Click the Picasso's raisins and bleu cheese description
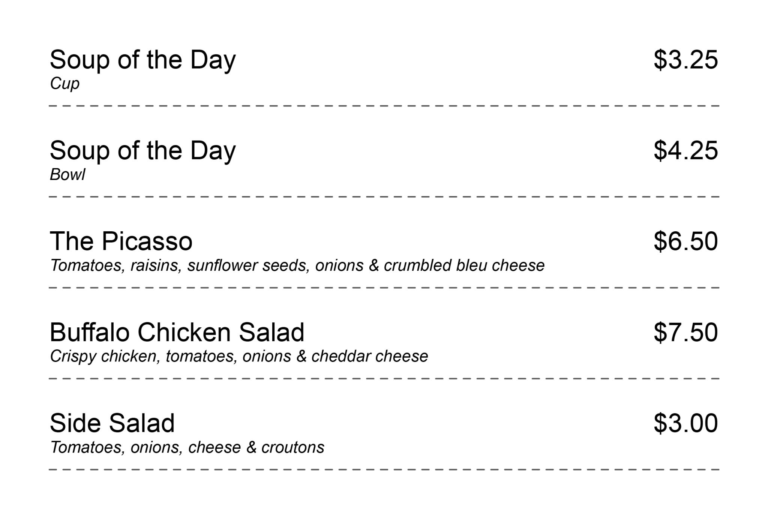 297,265
